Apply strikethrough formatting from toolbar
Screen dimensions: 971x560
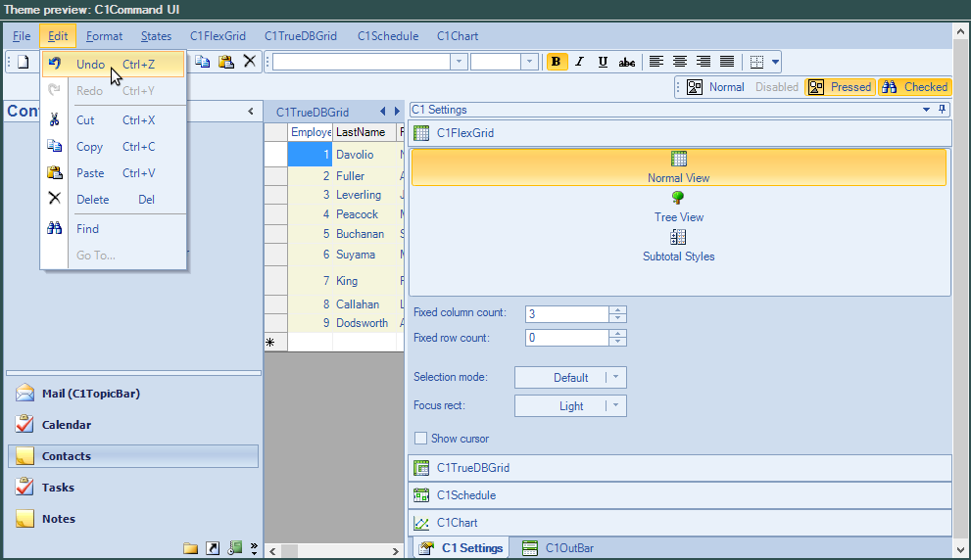[627, 62]
